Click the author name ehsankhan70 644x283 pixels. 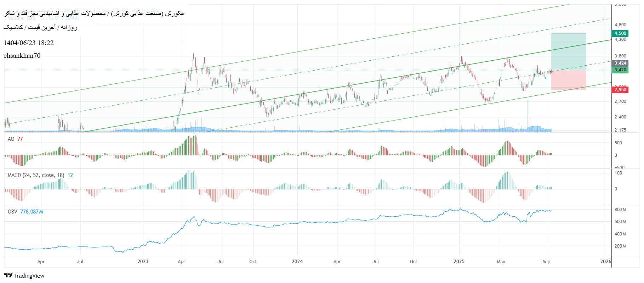(x=22, y=56)
